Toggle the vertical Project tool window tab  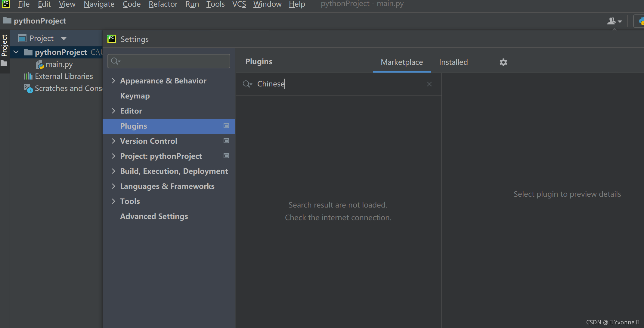point(4,45)
